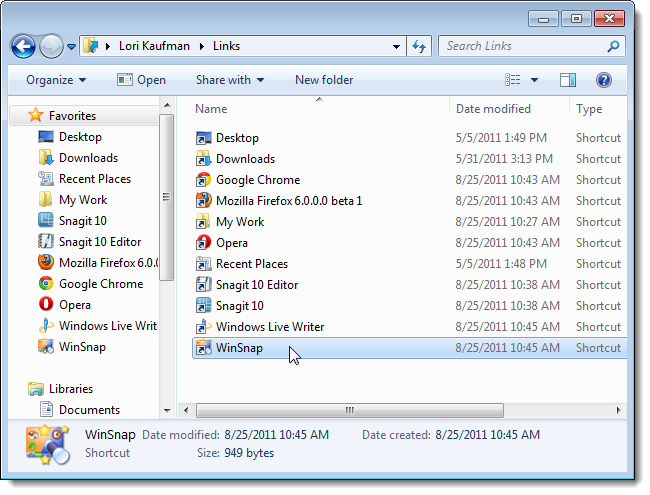This screenshot has height=495, width=650.
Task: Click the folder icon in address bar
Action: click(x=90, y=45)
